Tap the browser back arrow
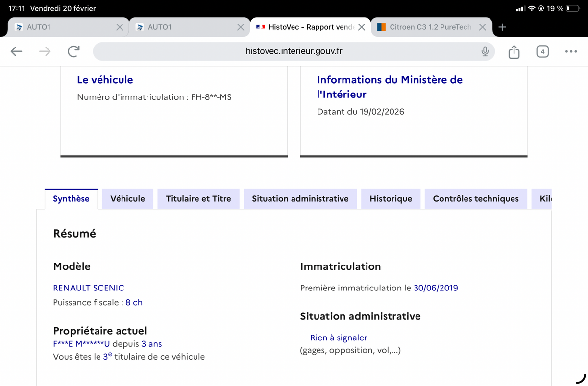 16,51
